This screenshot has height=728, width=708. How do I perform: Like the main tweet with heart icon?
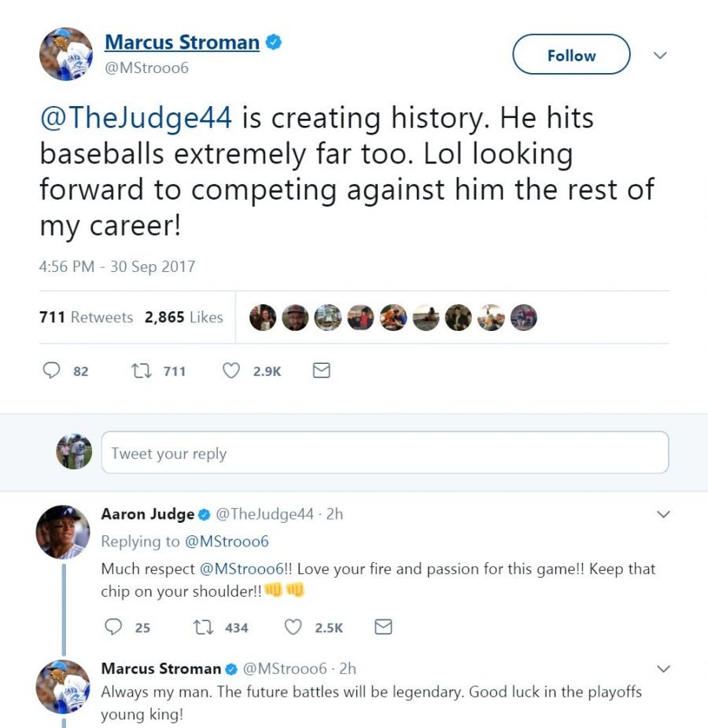click(231, 370)
